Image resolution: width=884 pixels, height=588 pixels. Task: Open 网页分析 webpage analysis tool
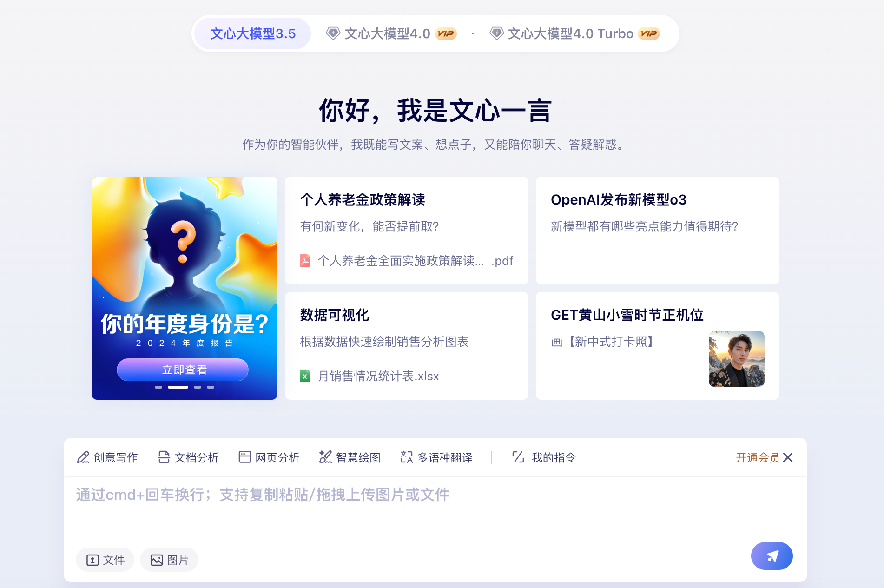click(269, 457)
